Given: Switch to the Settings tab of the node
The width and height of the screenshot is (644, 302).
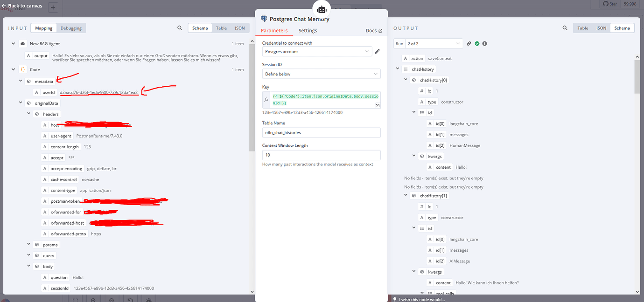Looking at the screenshot, I should click(x=308, y=30).
